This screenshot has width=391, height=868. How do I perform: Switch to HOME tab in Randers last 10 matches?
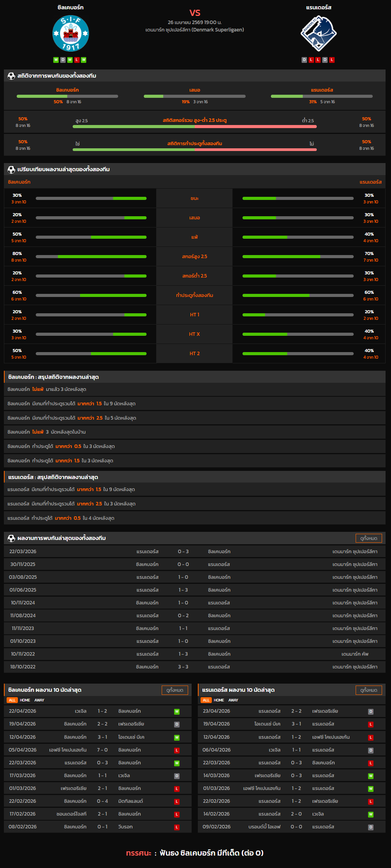coord(219,700)
